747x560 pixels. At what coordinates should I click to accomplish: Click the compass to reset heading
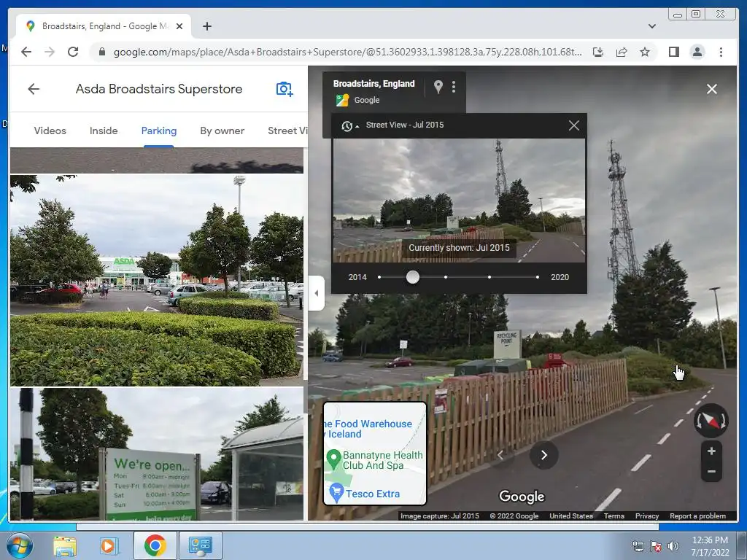pos(711,421)
